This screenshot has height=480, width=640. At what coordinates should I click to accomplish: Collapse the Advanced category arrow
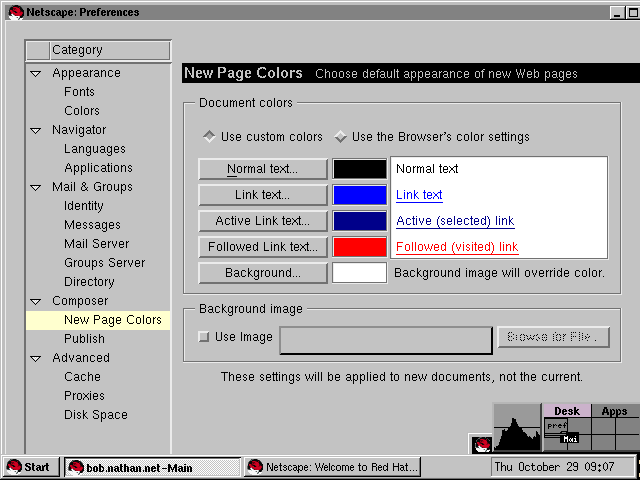[x=36, y=358]
